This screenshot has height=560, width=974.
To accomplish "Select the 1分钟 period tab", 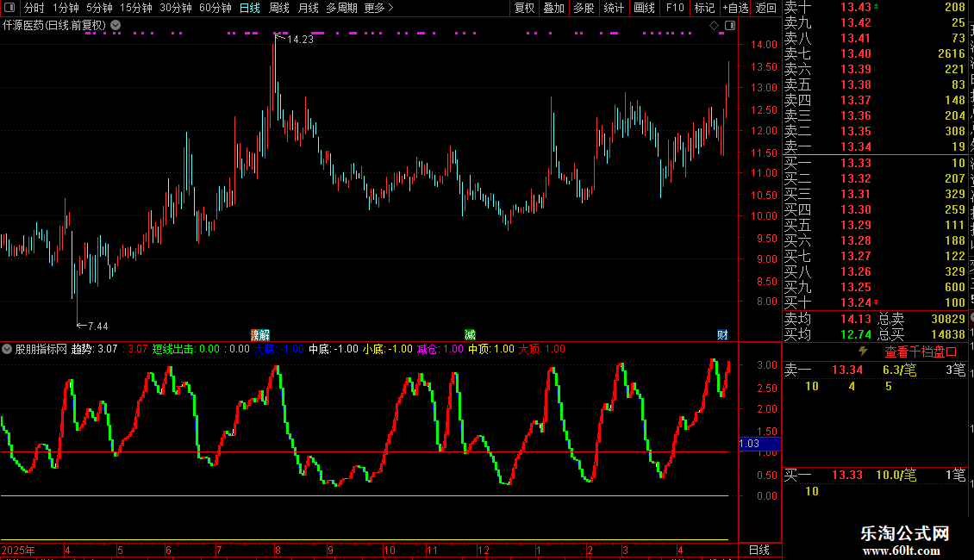I will [66, 8].
